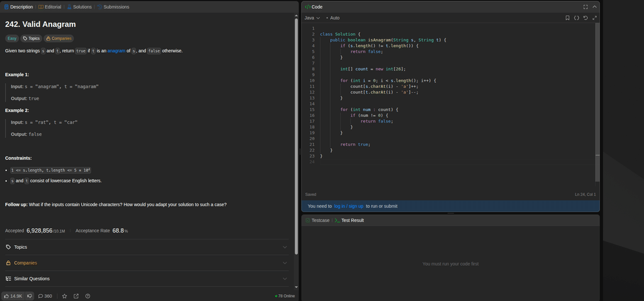644x301 pixels.
Task: Expand the Companies section
Action: pos(147,263)
